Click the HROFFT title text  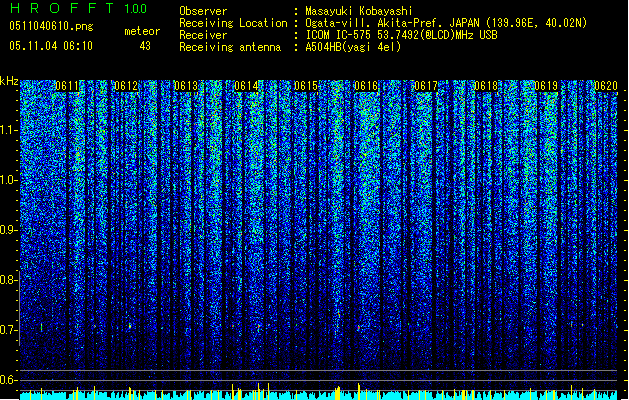click(62, 8)
